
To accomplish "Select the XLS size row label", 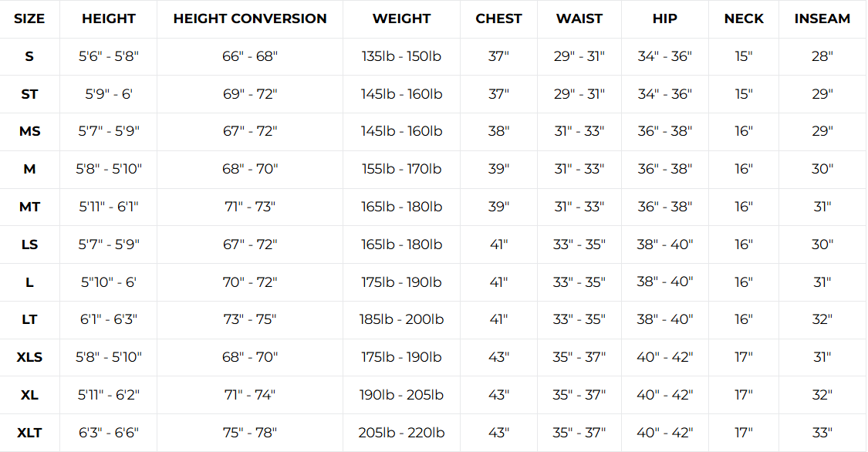I will click(x=29, y=357).
